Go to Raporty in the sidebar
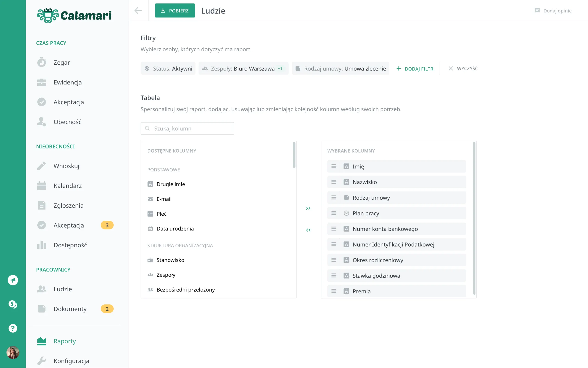Viewport: 588px width, 368px height. pos(64,341)
